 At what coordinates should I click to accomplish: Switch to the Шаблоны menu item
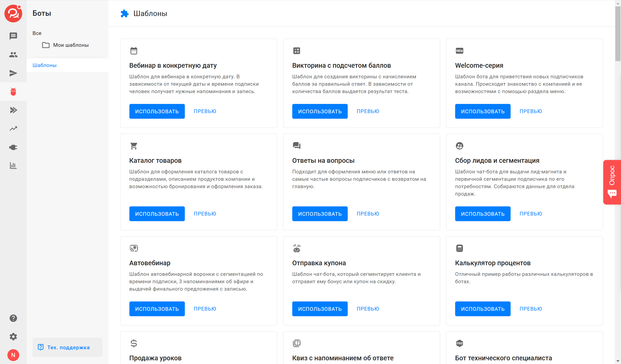tap(45, 65)
